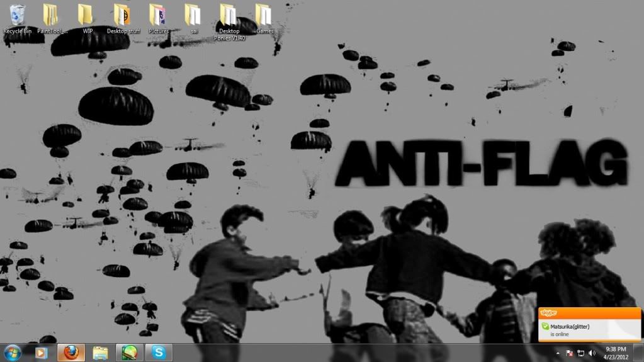
Task: Click the Show desktop strip
Action: pos(639,353)
